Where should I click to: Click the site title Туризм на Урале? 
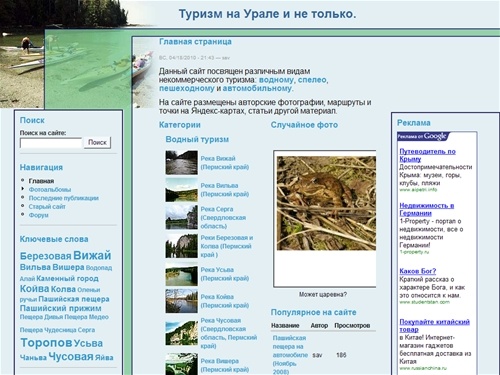(x=267, y=14)
